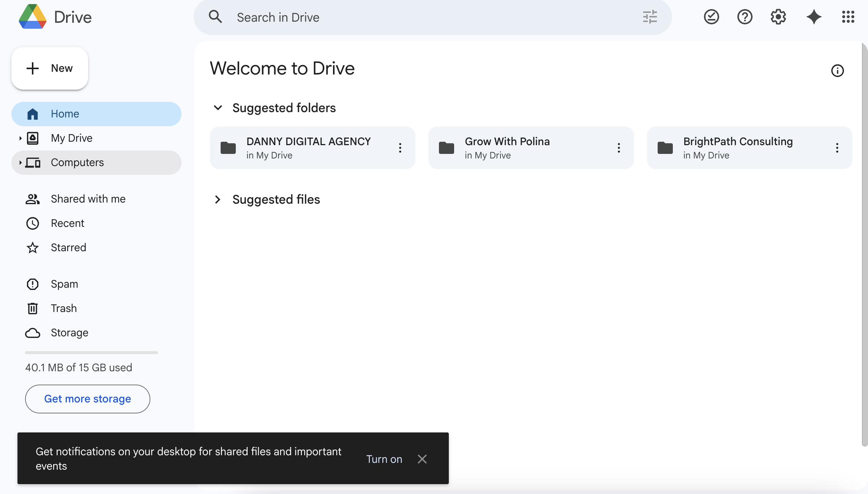Viewport: 868px width, 494px height.
Task: Click the Spam warning icon
Action: coord(33,284)
